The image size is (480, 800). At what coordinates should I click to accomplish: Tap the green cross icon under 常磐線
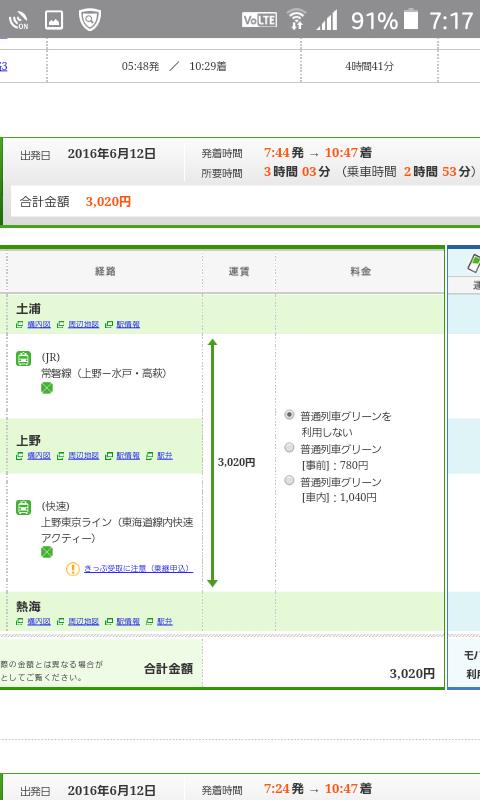coord(47,388)
